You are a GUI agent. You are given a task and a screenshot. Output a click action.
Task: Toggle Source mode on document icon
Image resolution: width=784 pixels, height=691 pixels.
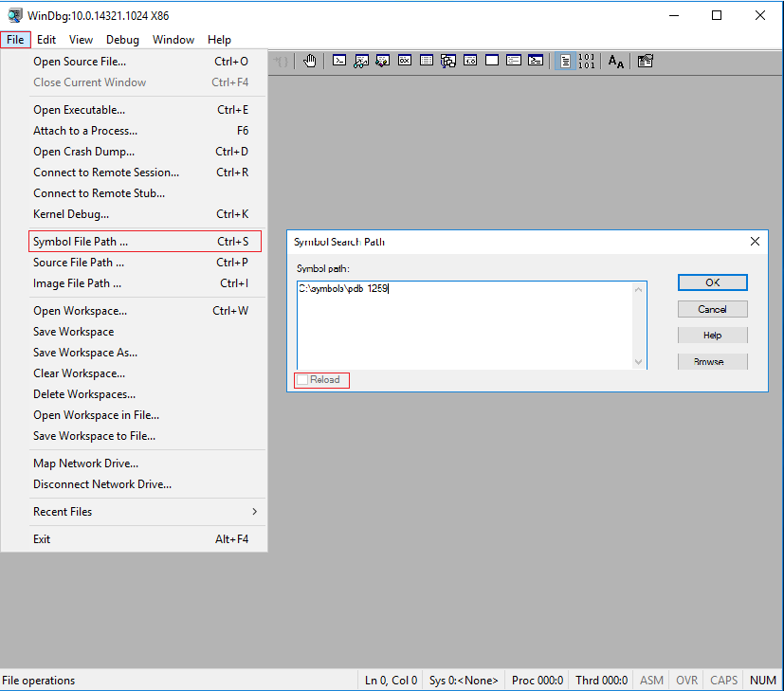pyautogui.click(x=565, y=61)
